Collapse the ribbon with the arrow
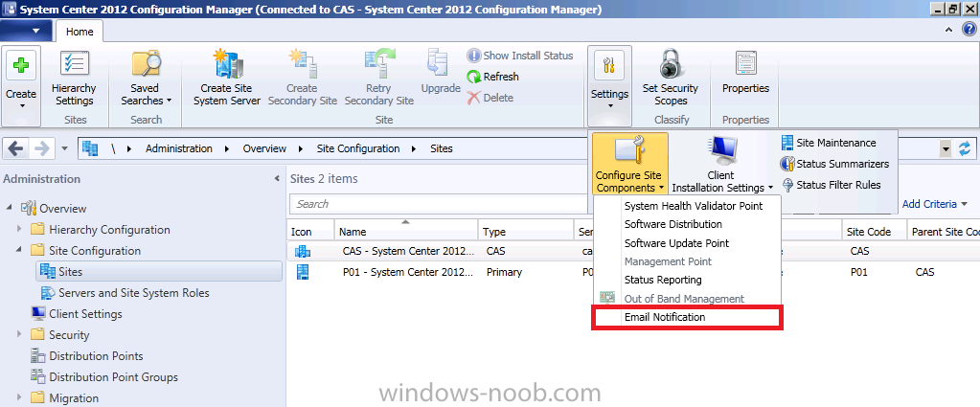This screenshot has height=407, width=980. pos(950,30)
